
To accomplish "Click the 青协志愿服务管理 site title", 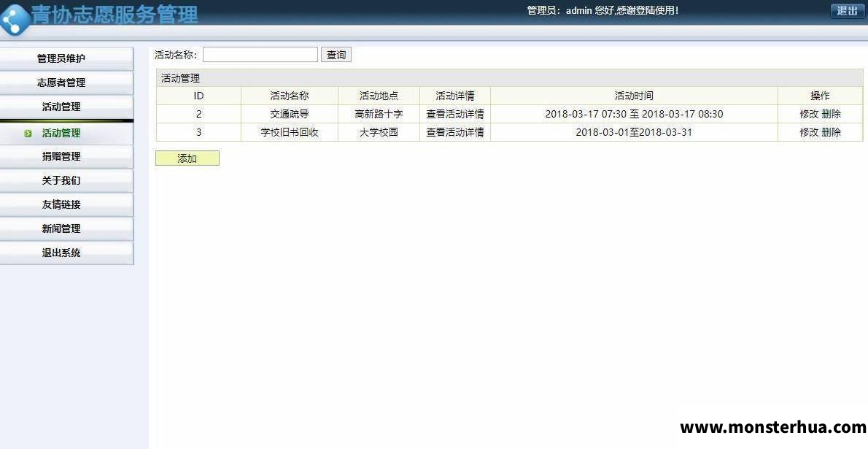I will tap(115, 14).
